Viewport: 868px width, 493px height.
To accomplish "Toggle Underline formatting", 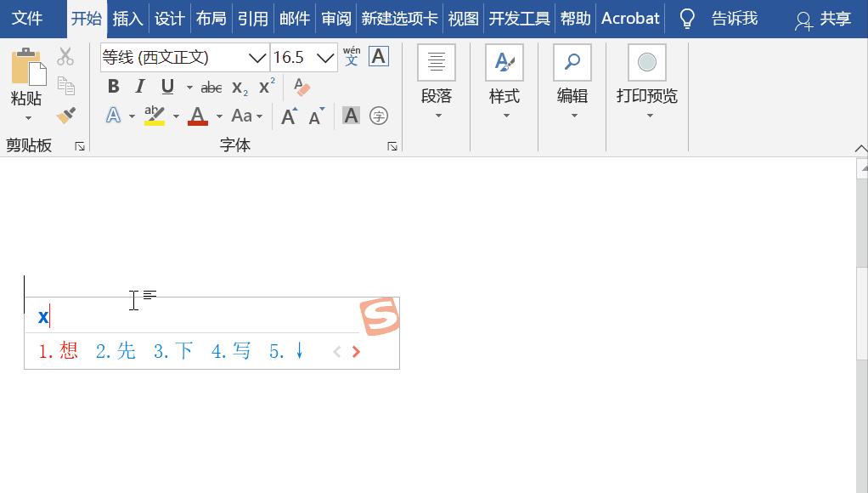I will 166,86.
